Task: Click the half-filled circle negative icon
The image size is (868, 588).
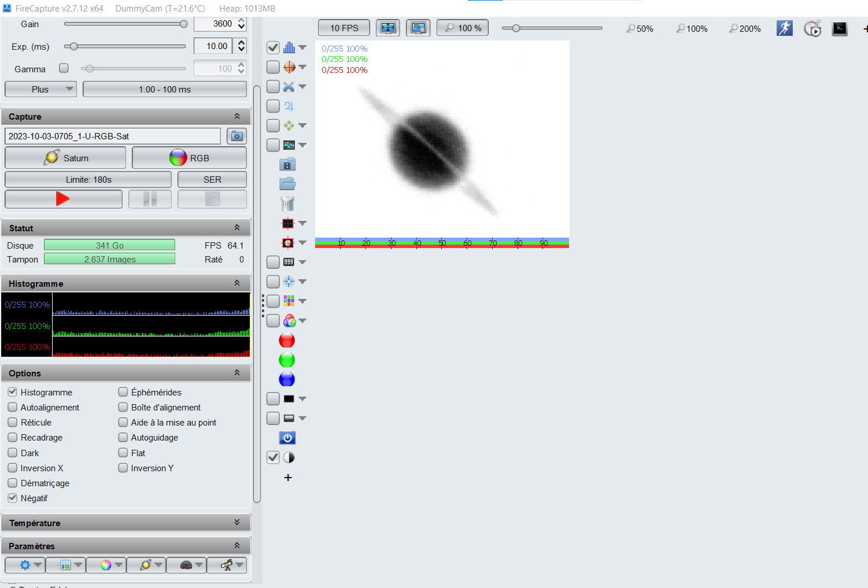Action: click(x=289, y=457)
